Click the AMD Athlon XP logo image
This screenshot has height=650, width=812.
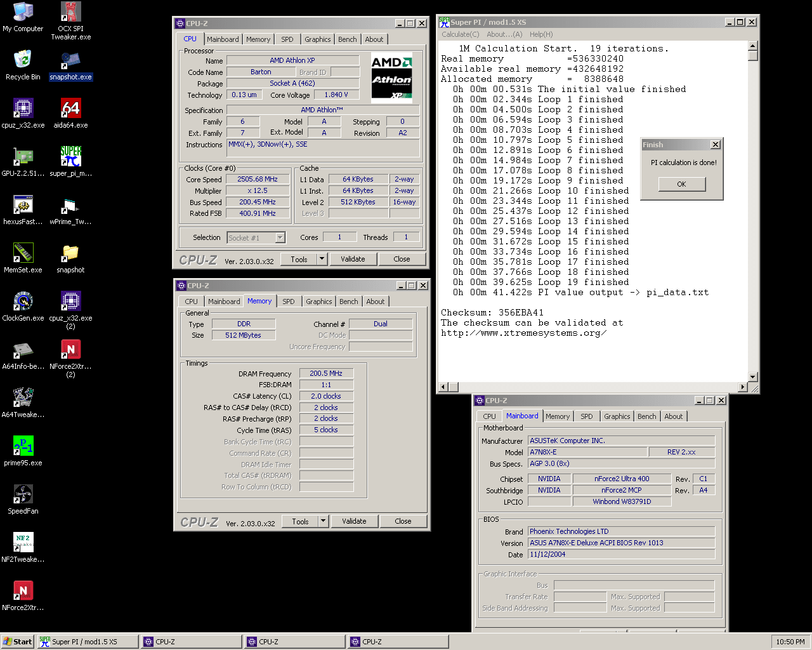(x=392, y=77)
